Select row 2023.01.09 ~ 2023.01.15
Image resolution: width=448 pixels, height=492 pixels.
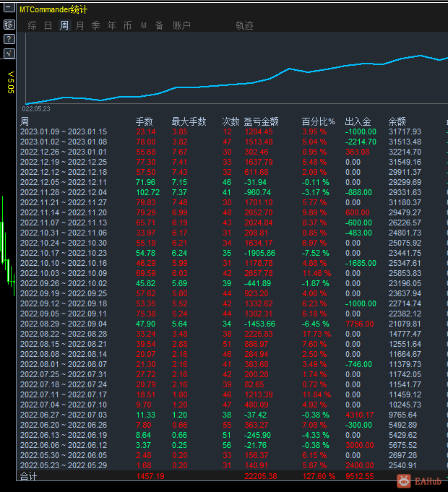click(x=231, y=131)
